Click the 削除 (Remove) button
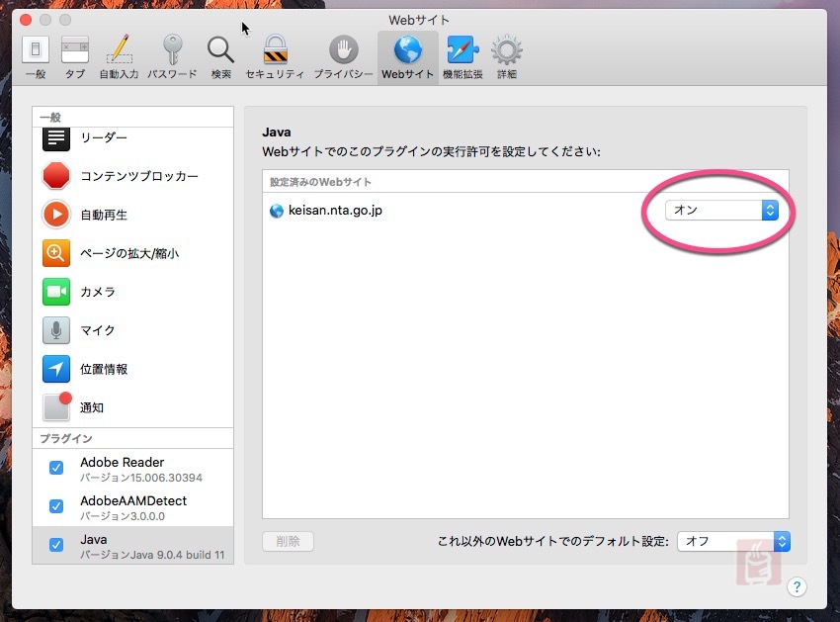Screen dimensions: 840x622 tap(288, 541)
